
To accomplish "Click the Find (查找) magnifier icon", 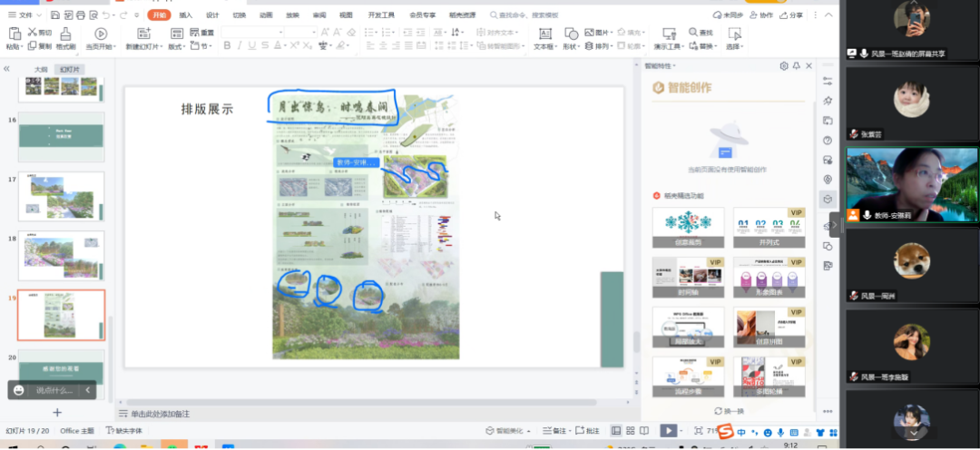I will 693,32.
